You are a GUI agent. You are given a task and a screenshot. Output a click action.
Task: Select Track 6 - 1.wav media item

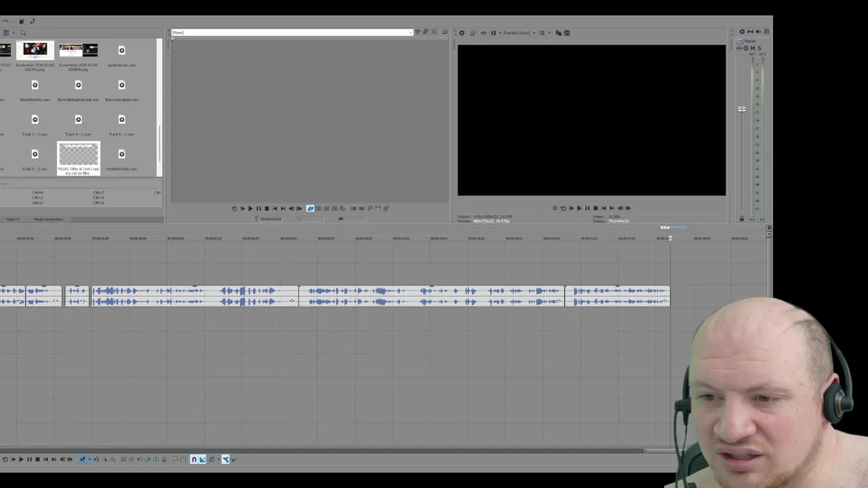(121, 125)
